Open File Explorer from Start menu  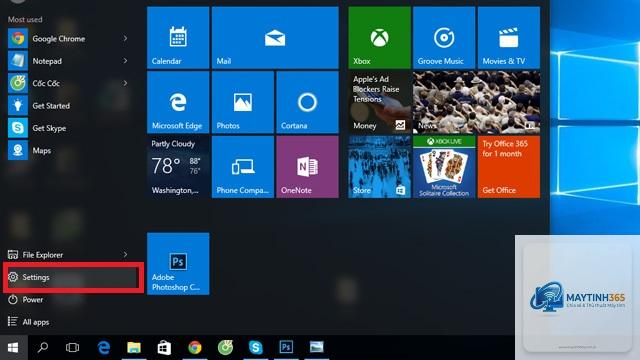coord(69,255)
